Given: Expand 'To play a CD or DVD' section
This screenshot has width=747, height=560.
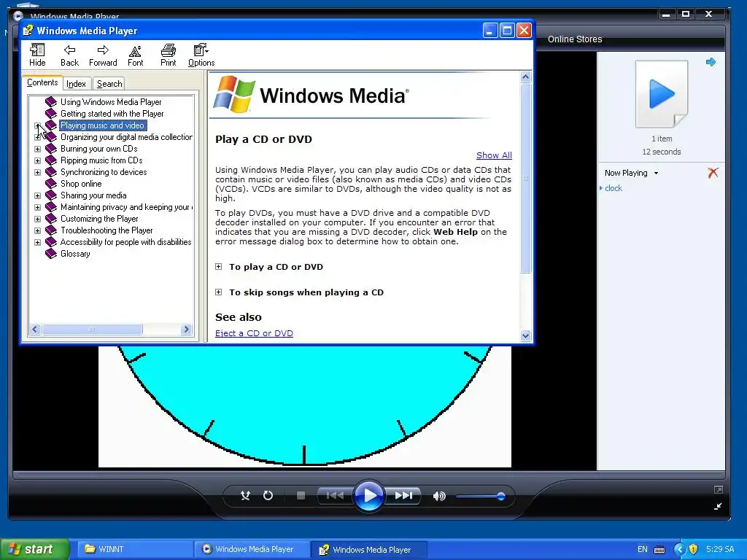Looking at the screenshot, I should tap(218, 267).
